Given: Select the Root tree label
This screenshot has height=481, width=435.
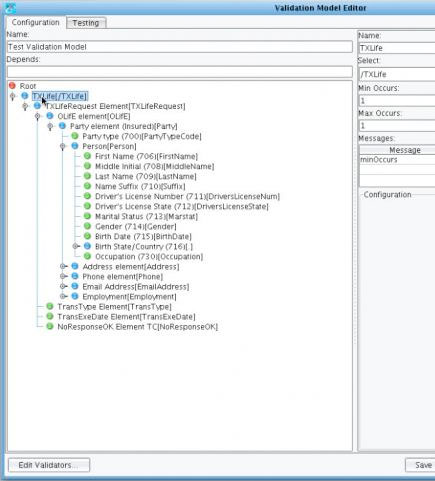Looking at the screenshot, I should [28, 86].
